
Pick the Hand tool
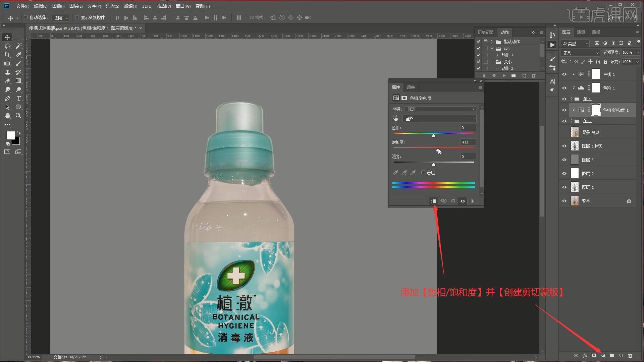7,116
